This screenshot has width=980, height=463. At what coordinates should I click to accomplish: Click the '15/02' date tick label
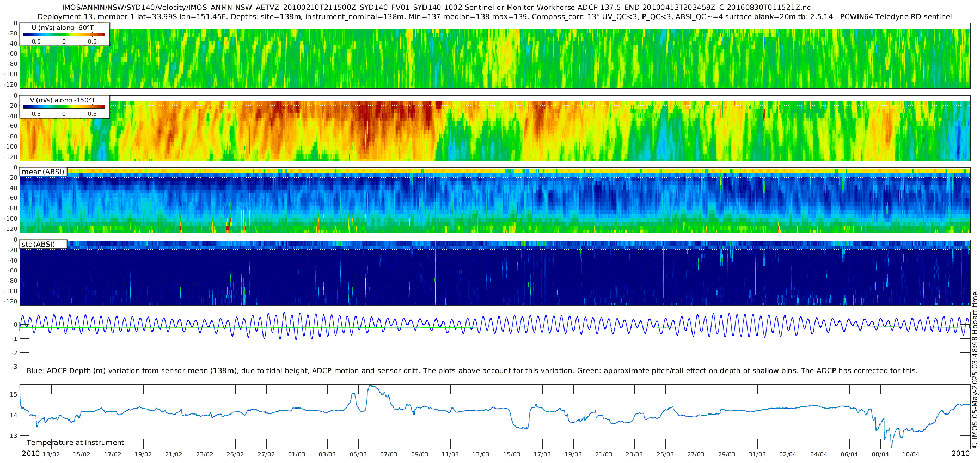point(82,454)
